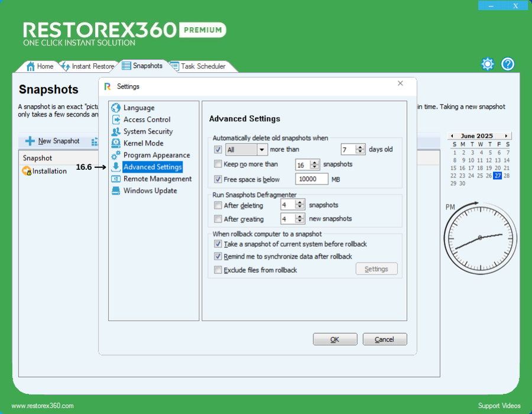Click the Remote Management icon
532x414 pixels.
(116, 179)
